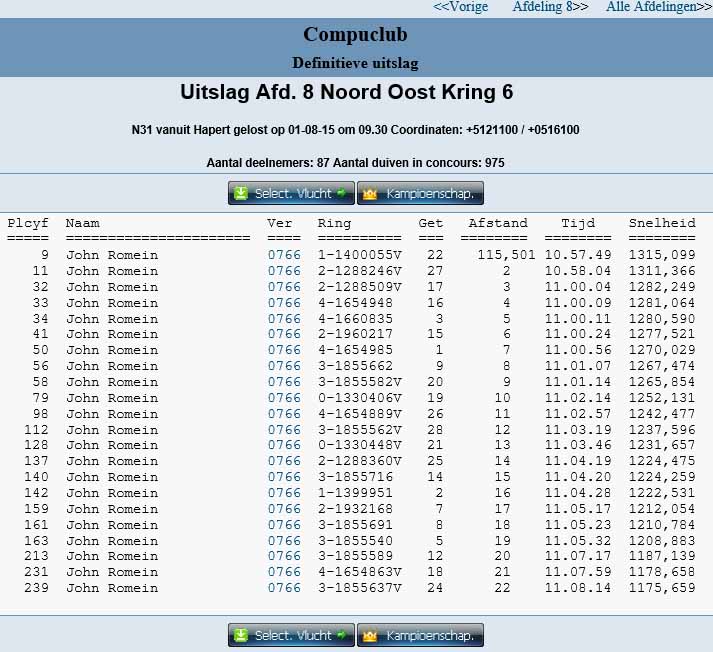This screenshot has height=652, width=713.
Task: Click ring number 2-1932168
Action: [355, 508]
